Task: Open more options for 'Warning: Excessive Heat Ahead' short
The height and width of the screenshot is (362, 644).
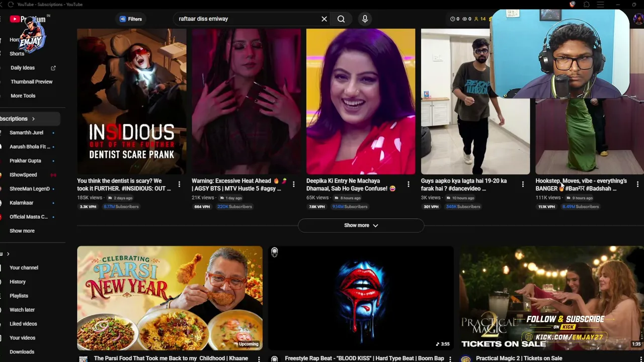Action: (x=294, y=185)
